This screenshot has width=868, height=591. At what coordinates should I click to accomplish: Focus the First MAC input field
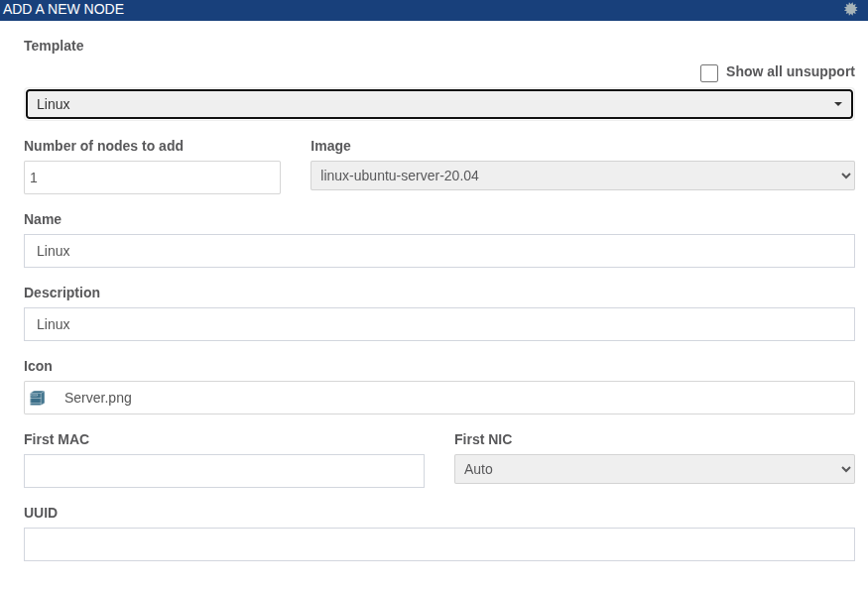(224, 471)
